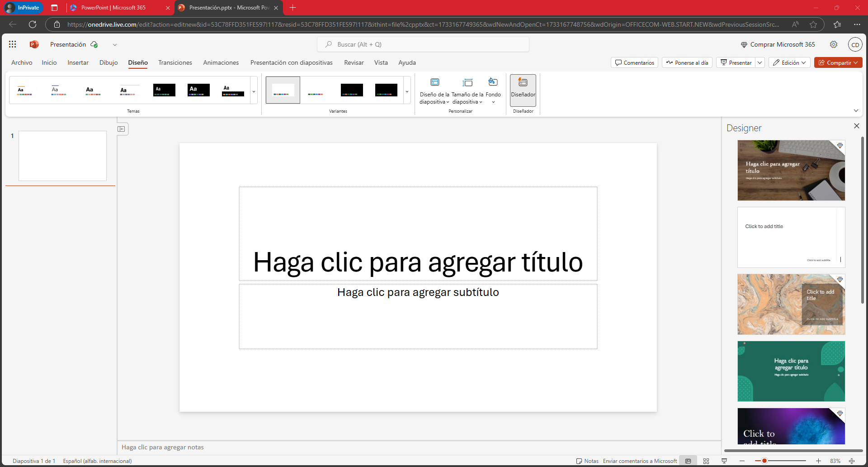Toggle the Notas pane in status bar
The image size is (868, 467).
(x=587, y=461)
